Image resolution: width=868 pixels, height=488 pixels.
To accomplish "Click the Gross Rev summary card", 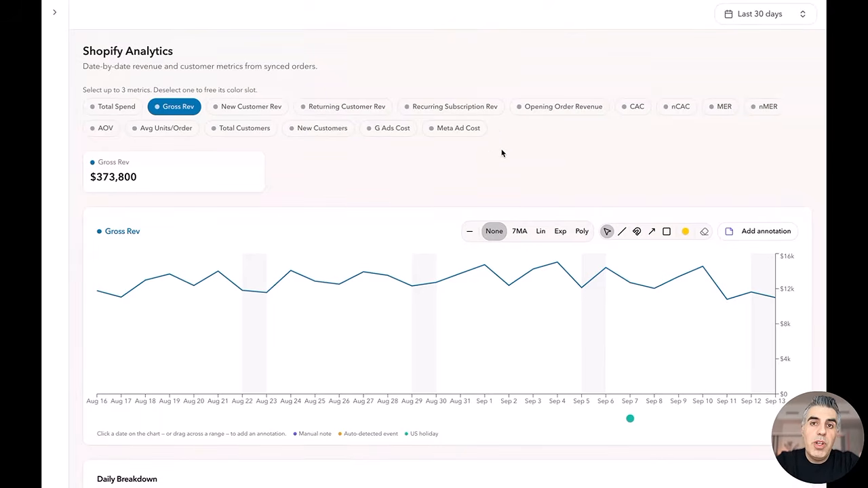I will pyautogui.click(x=174, y=171).
